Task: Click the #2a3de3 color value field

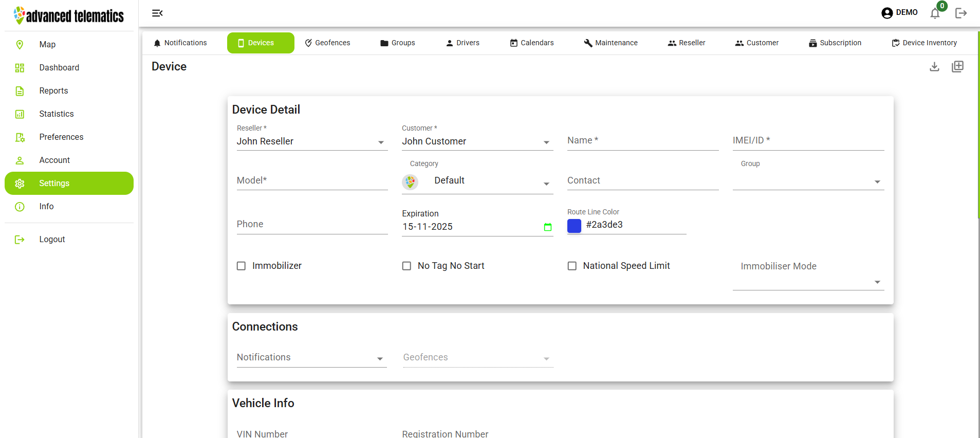Action: click(635, 225)
